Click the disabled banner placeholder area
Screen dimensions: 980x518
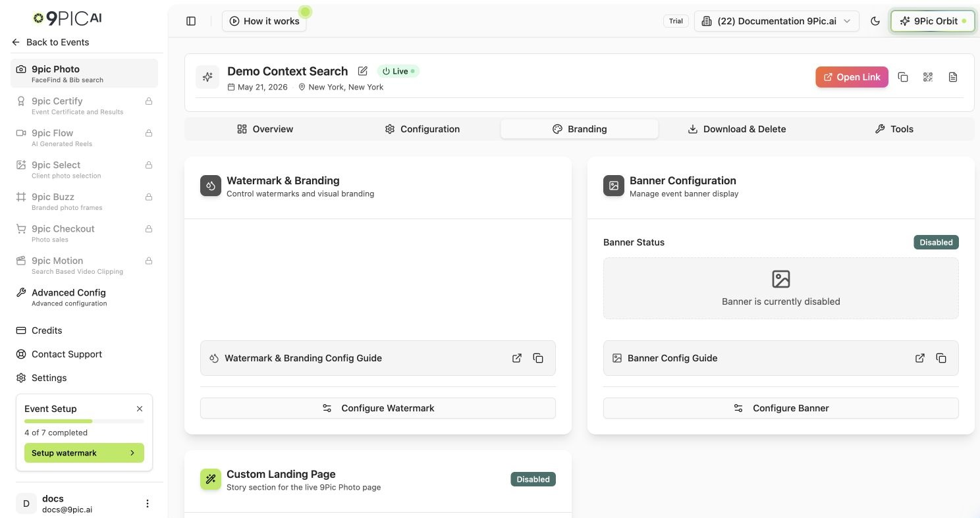click(781, 288)
